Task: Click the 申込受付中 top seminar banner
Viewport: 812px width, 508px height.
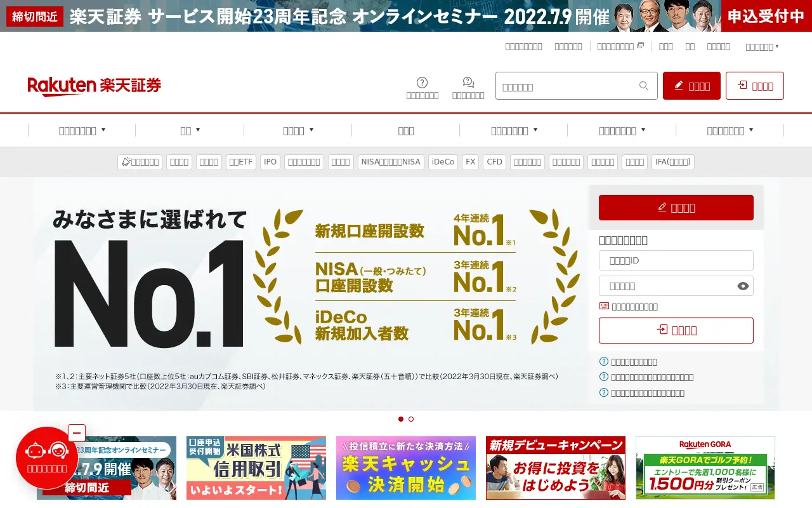Action: (x=406, y=16)
